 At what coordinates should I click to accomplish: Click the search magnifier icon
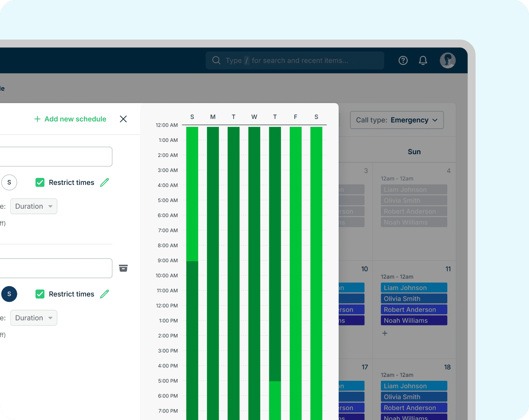[216, 61]
